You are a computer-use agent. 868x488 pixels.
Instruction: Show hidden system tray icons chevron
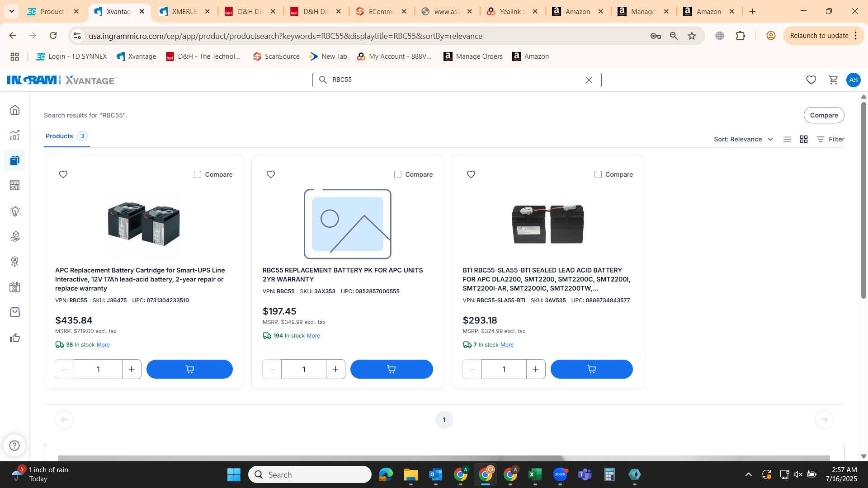[749, 474]
